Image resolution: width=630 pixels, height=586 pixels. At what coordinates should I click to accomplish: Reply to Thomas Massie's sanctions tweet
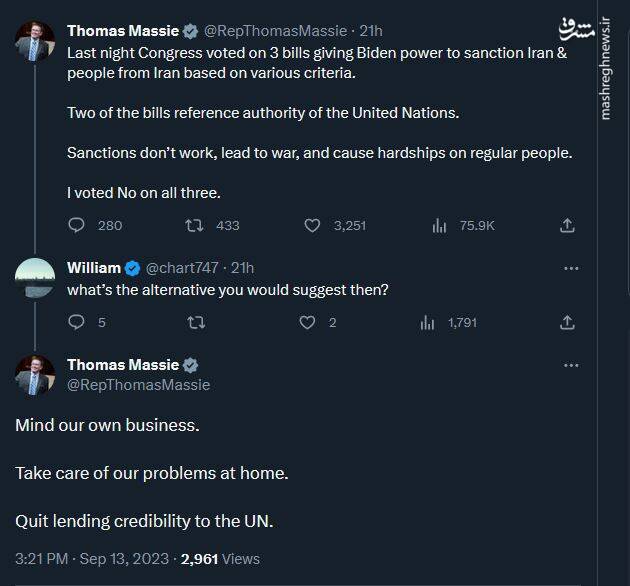tap(77, 225)
